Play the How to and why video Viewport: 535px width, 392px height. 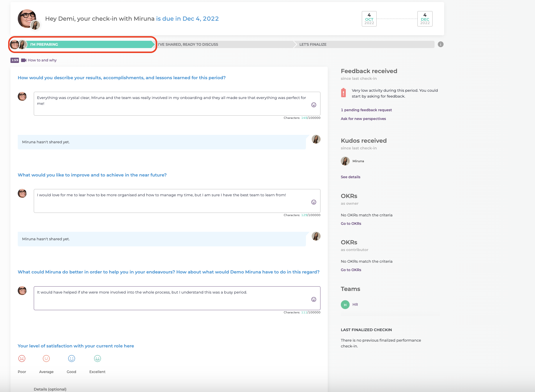[x=39, y=60]
